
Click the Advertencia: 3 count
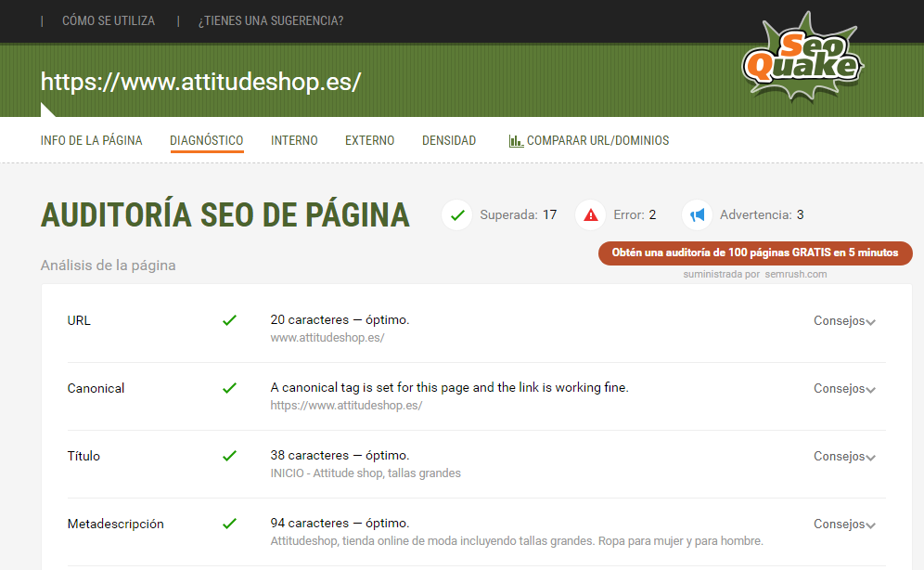pyautogui.click(x=762, y=215)
